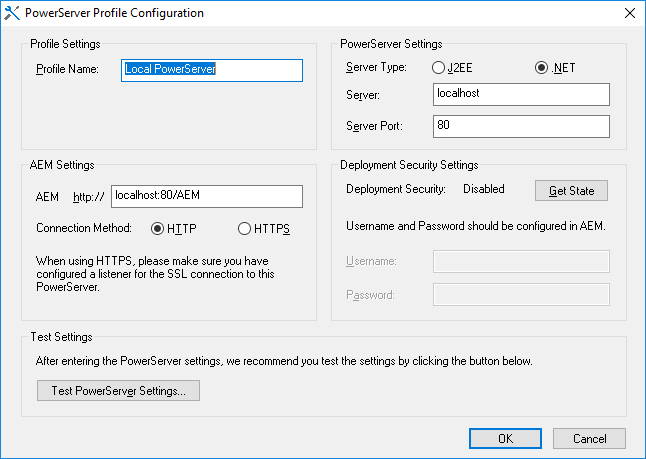This screenshot has height=459, width=646.
Task: Click the 'AEM' label before http://
Action: coord(47,197)
